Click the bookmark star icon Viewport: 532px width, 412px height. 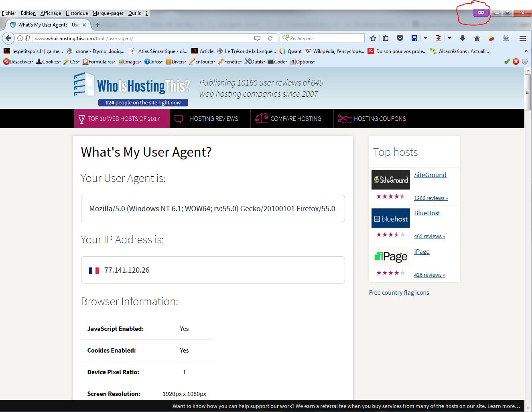click(x=373, y=38)
